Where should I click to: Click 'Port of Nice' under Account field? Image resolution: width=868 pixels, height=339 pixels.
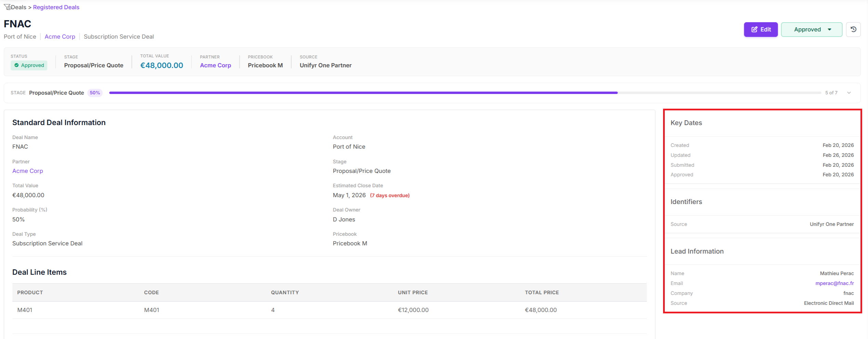coord(349,147)
